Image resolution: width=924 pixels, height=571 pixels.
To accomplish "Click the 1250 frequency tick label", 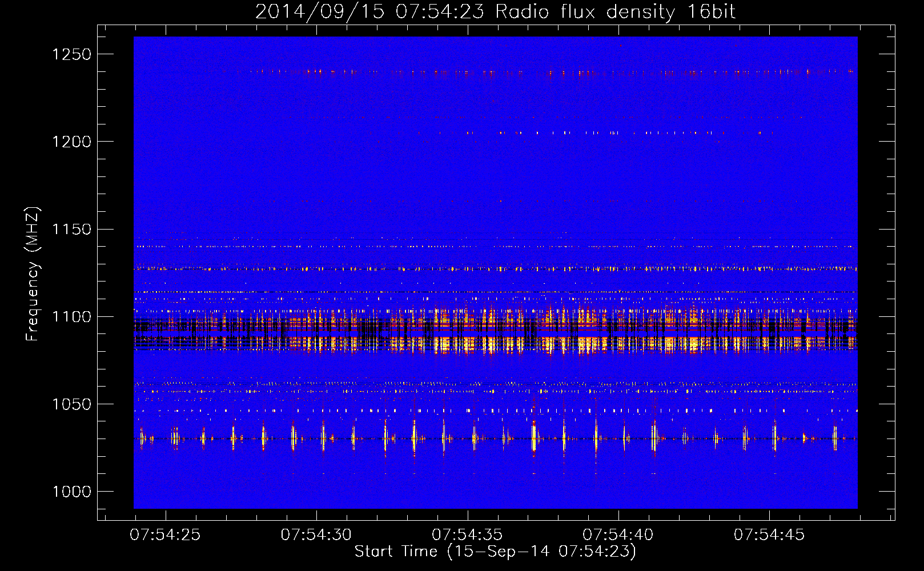I will pyautogui.click(x=71, y=54).
